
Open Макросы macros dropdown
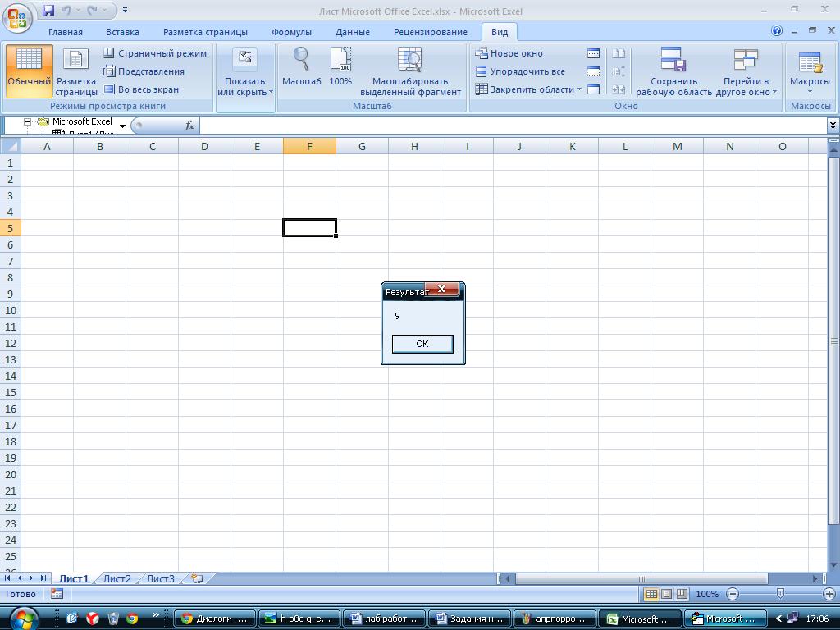coord(810,71)
